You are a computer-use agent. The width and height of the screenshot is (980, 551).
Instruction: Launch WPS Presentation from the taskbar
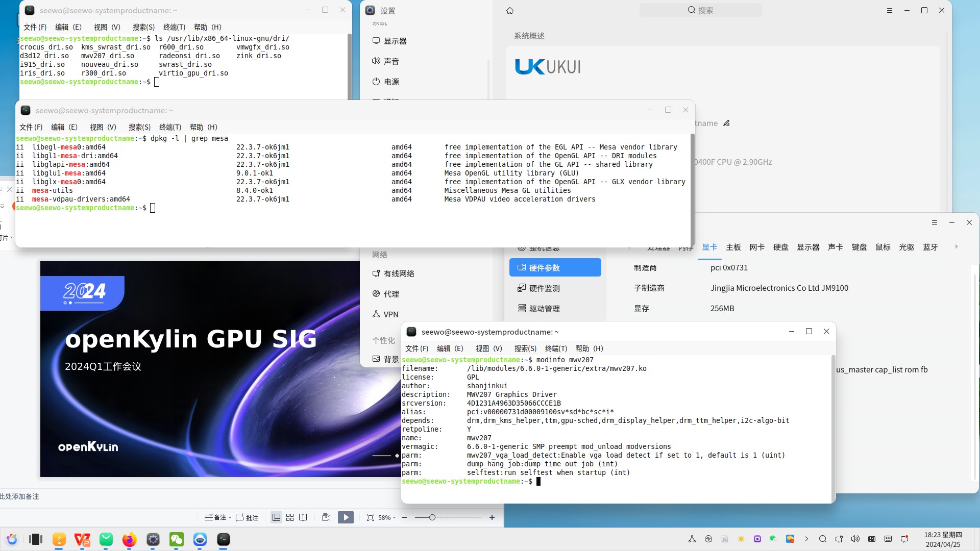click(82, 539)
